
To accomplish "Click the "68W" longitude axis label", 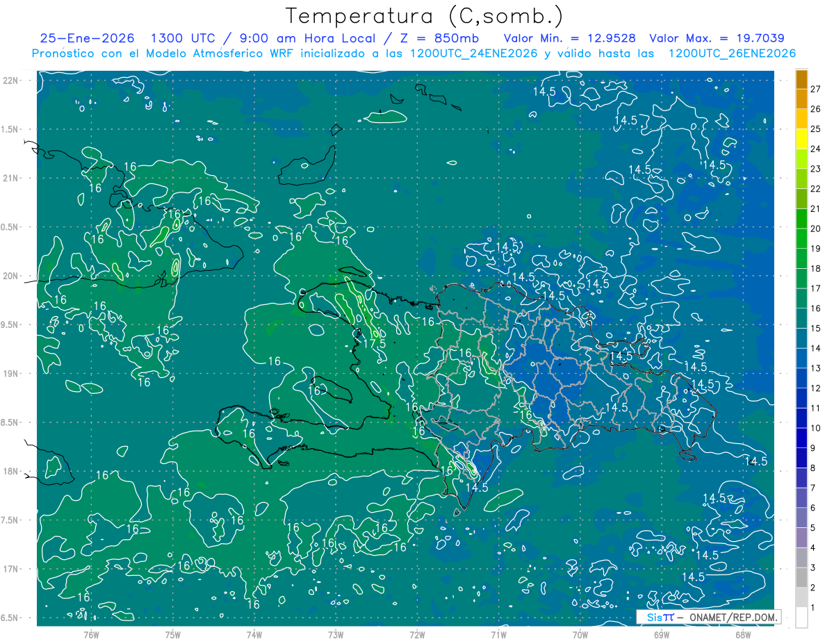I will coord(743,635).
